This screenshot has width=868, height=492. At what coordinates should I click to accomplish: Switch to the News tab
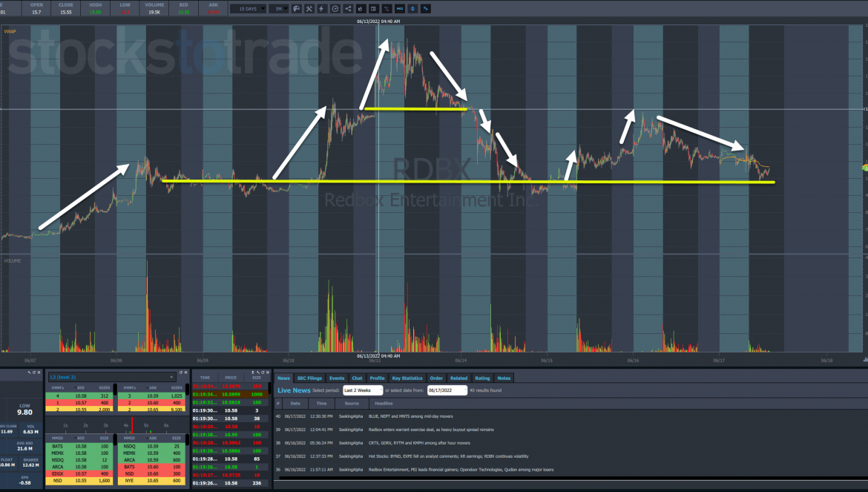[x=283, y=378]
